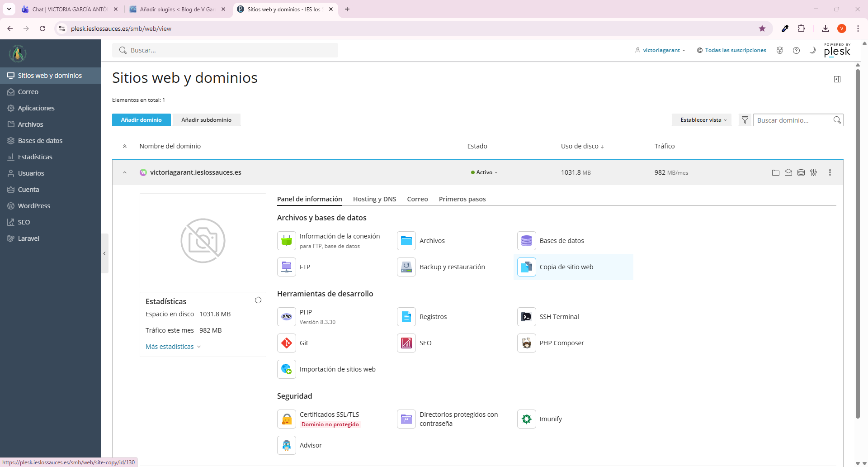Collapse the left sidebar handle
The width and height of the screenshot is (868, 467).
point(104,253)
